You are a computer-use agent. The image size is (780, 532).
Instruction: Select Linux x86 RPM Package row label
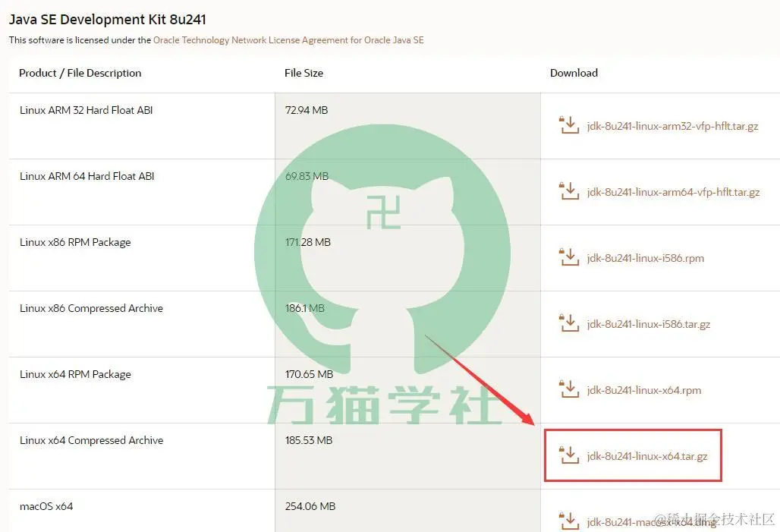pos(75,242)
